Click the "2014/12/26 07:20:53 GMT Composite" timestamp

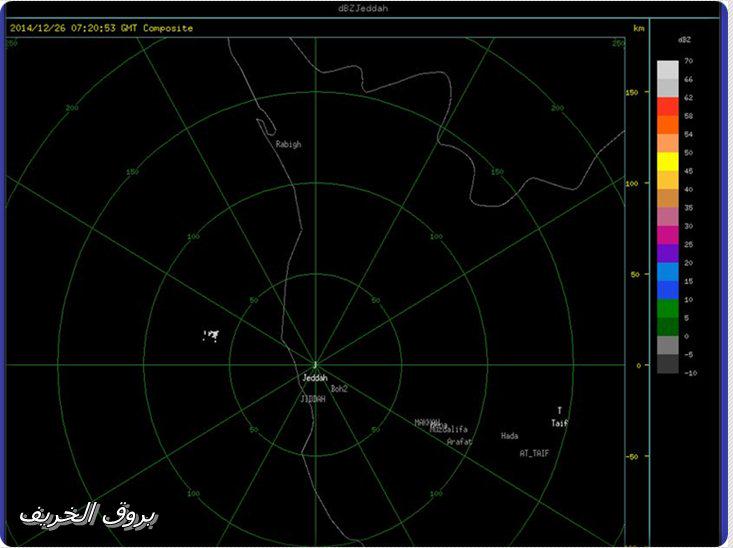101,28
